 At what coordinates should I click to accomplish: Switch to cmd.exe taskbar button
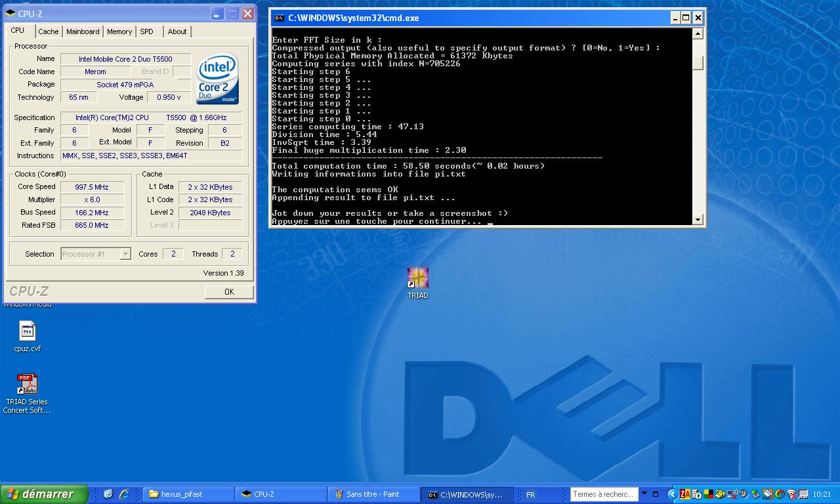tap(467, 494)
